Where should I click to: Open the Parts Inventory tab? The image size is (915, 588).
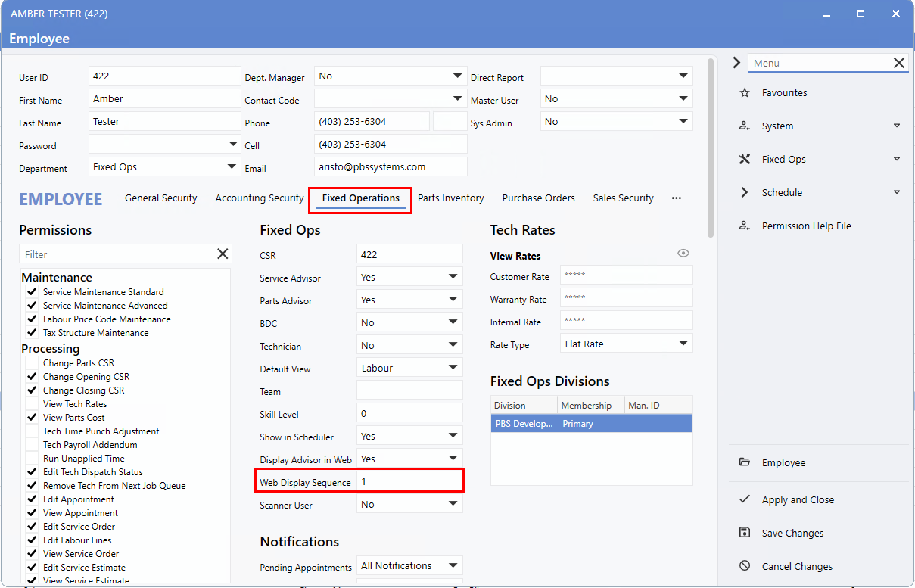(x=450, y=198)
